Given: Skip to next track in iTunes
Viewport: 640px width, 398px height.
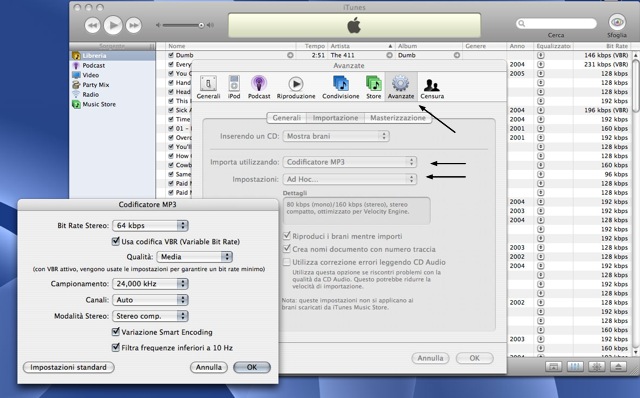Looking at the screenshot, I should tap(133, 25).
